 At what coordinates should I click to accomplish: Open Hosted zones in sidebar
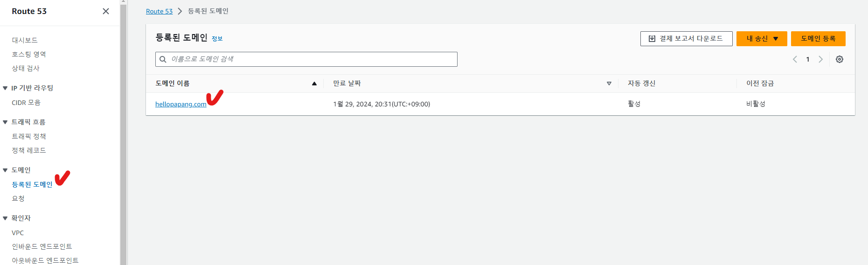tap(29, 54)
